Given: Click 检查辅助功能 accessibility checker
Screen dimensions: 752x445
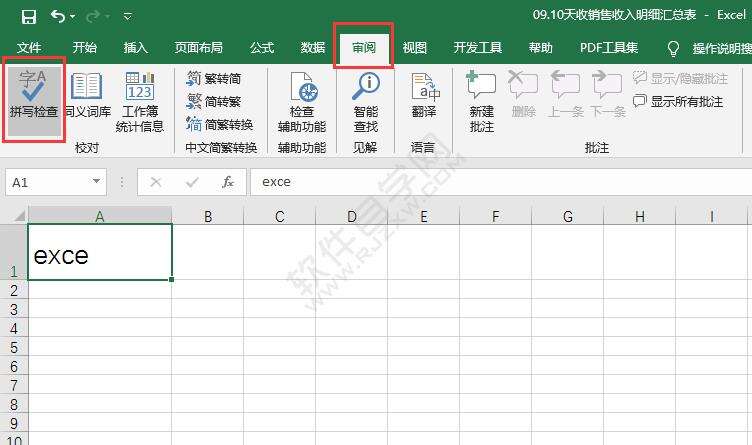Looking at the screenshot, I should (302, 102).
